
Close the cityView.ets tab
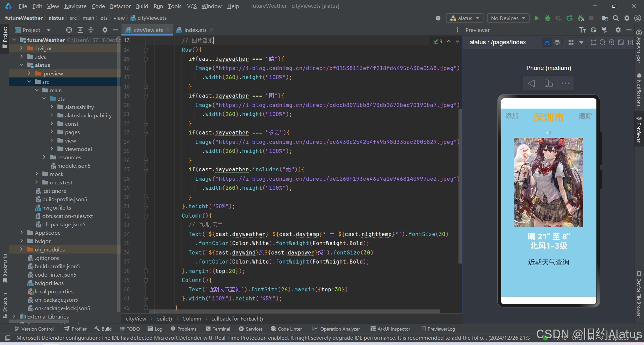tap(168, 30)
